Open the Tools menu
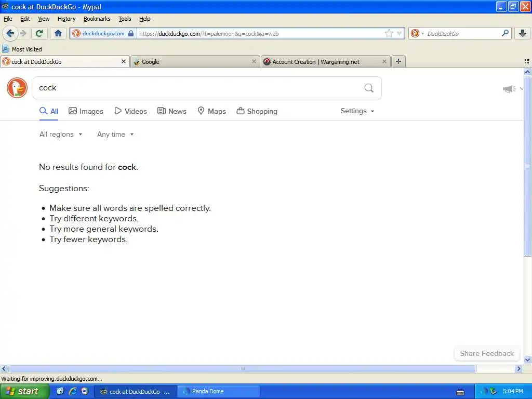This screenshot has height=399, width=532. pyautogui.click(x=125, y=19)
